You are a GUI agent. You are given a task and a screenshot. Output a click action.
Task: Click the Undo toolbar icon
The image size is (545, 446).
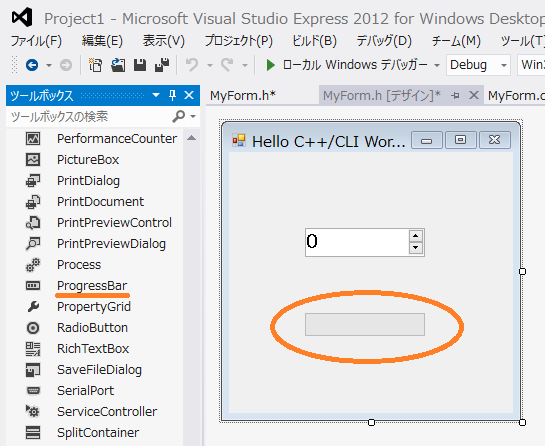point(192,65)
